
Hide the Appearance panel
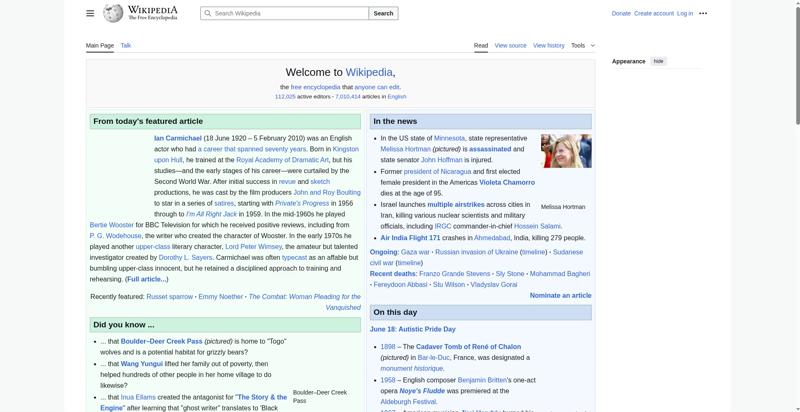659,61
